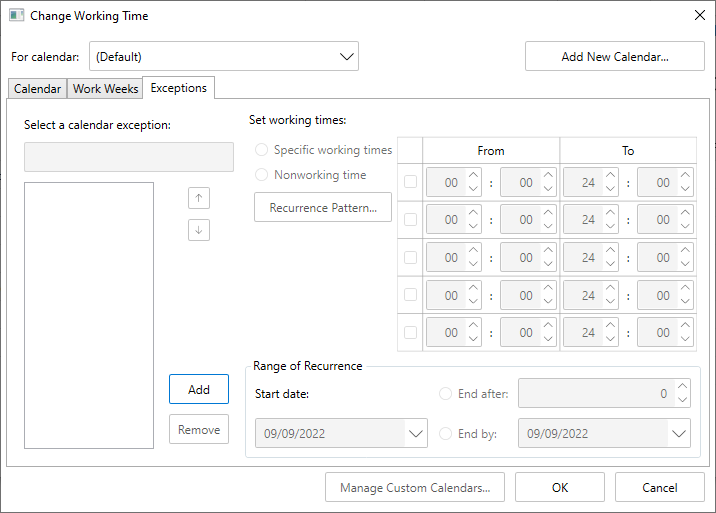Click the move exception up arrow
The height and width of the screenshot is (513, 716).
pyautogui.click(x=199, y=197)
